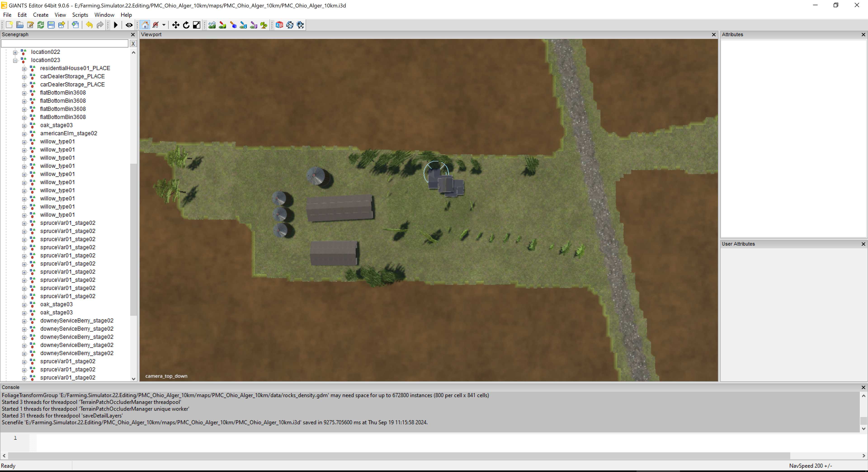The image size is (868, 472).
Task: Click the Scenegraph search input field
Action: point(65,43)
